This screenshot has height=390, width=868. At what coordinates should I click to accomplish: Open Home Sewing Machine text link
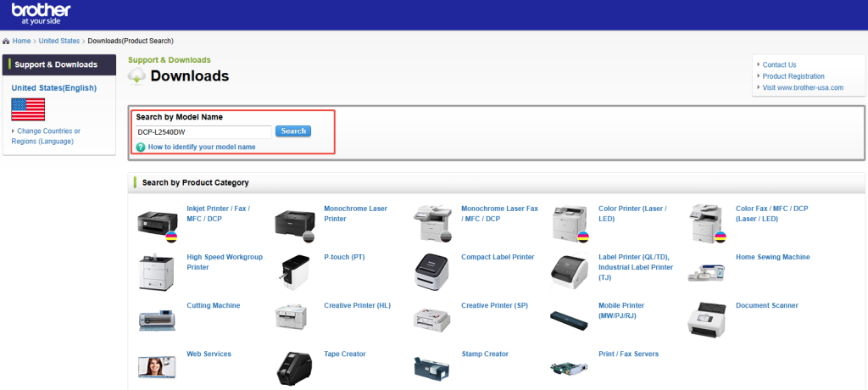(772, 257)
